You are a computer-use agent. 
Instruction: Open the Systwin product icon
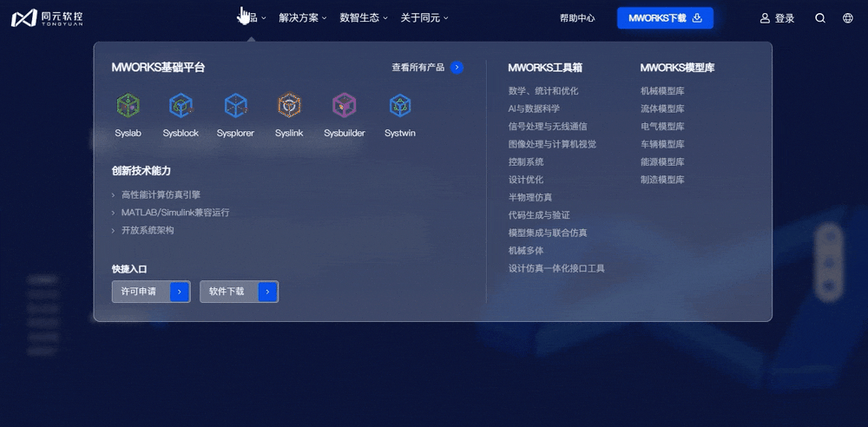(399, 105)
